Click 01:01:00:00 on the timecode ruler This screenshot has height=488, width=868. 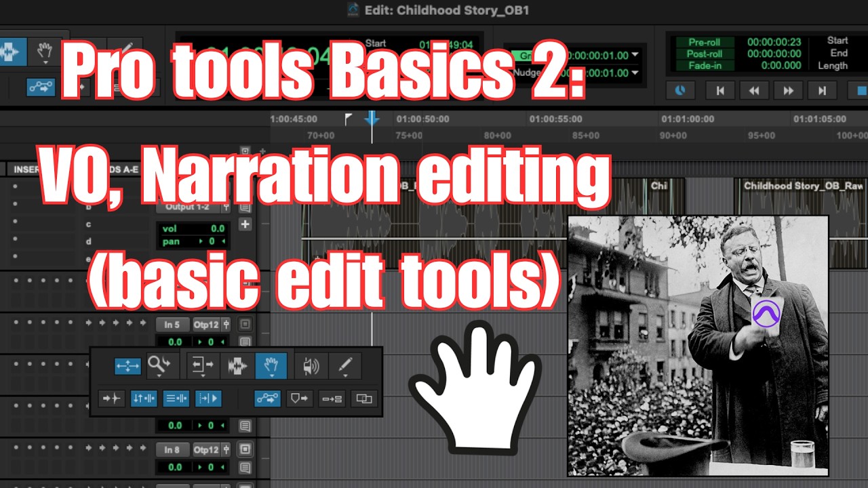688,119
